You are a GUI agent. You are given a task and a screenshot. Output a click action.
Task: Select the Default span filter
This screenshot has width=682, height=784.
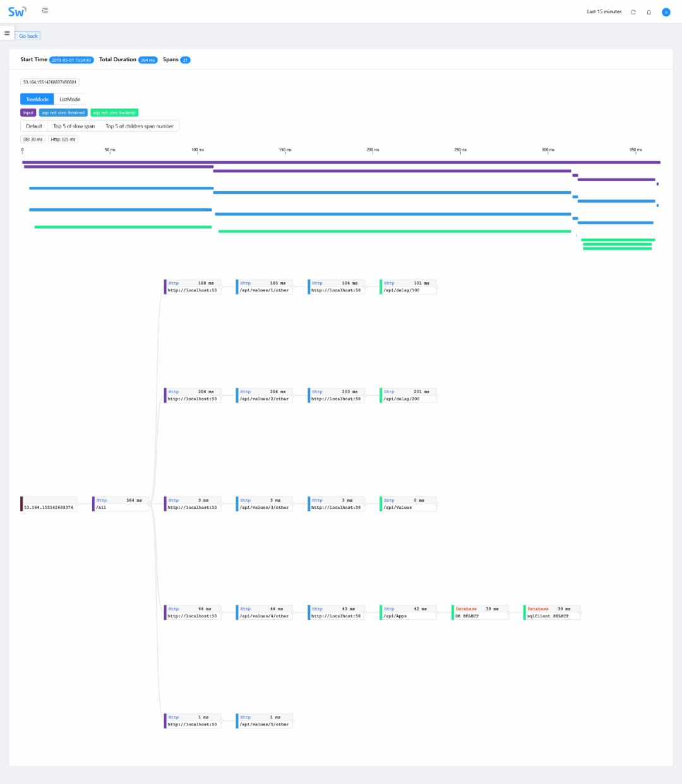(x=34, y=126)
